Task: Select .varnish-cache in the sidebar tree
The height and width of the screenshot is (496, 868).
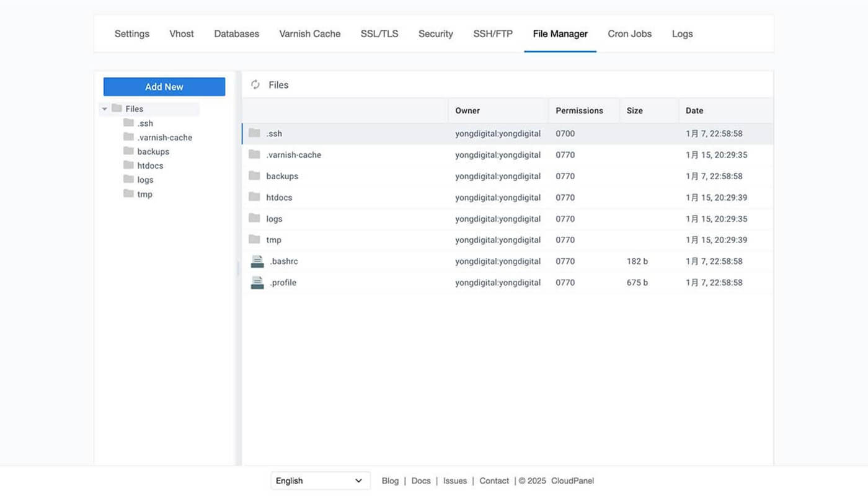Action: [x=165, y=138]
